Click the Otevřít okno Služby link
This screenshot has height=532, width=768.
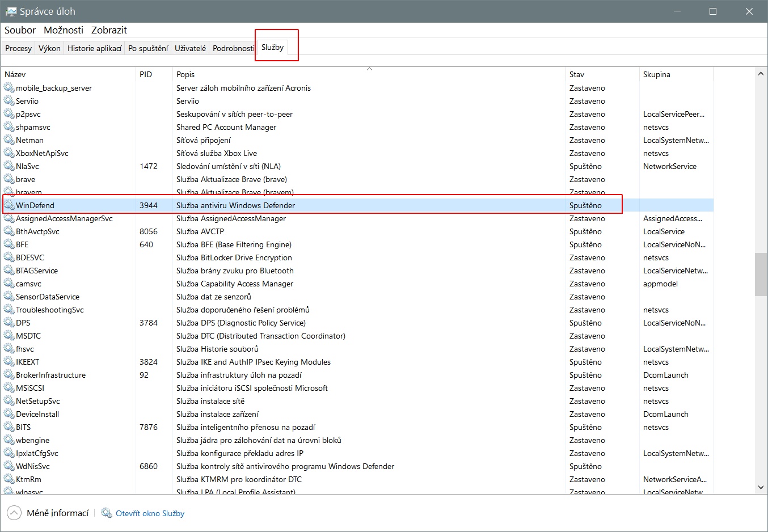[150, 513]
